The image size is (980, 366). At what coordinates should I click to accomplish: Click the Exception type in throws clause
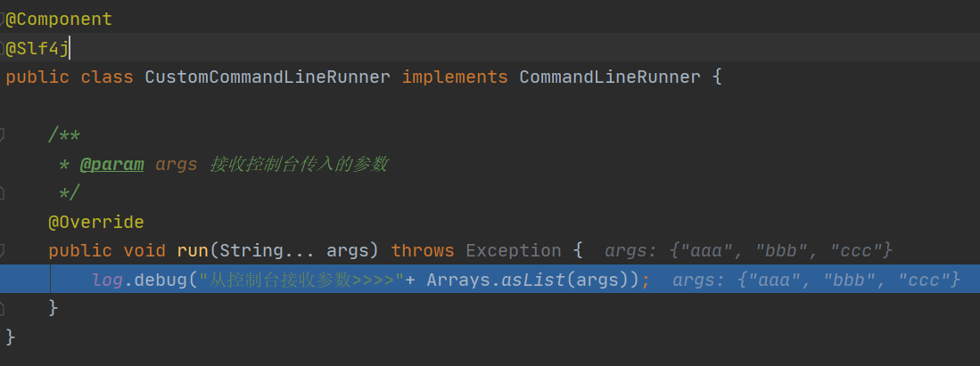pos(514,250)
